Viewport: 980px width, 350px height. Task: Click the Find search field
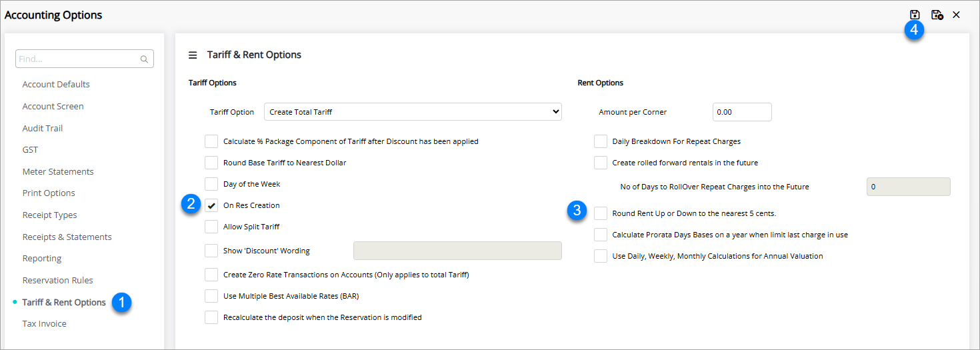pyautogui.click(x=77, y=59)
